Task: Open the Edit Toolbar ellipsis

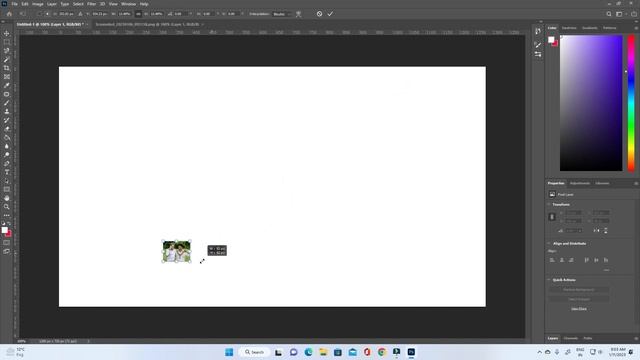Action: click(x=7, y=216)
